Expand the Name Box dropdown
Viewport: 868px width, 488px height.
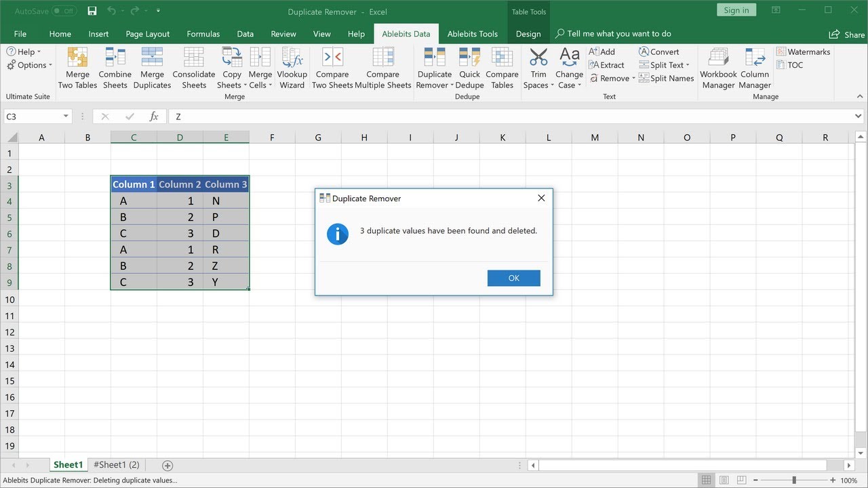click(66, 117)
